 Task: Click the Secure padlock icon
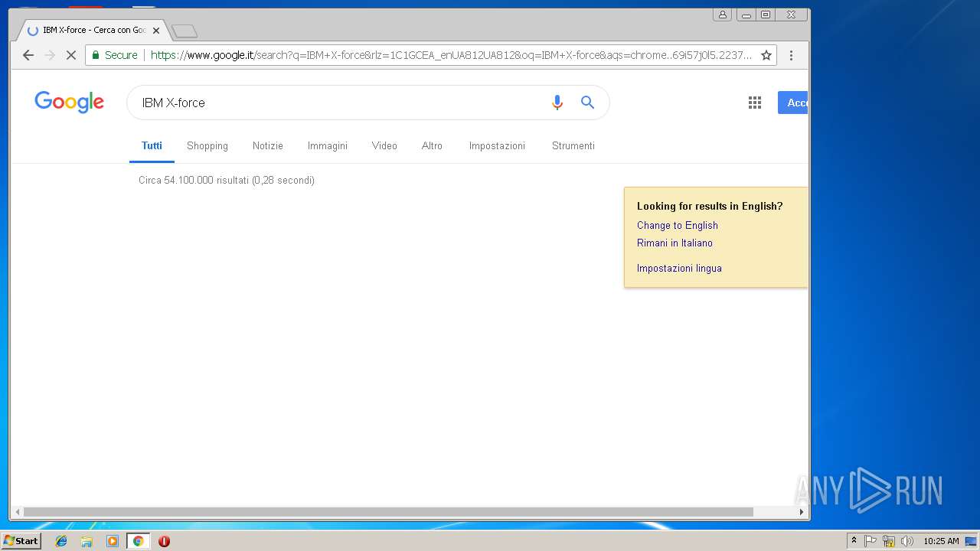pyautogui.click(x=96, y=55)
